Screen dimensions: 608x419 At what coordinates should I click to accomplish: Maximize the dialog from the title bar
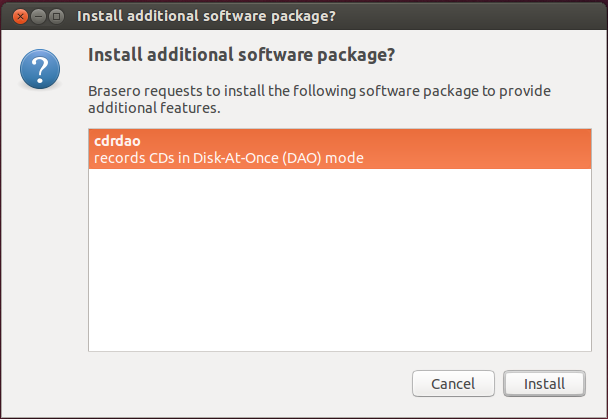[55, 16]
